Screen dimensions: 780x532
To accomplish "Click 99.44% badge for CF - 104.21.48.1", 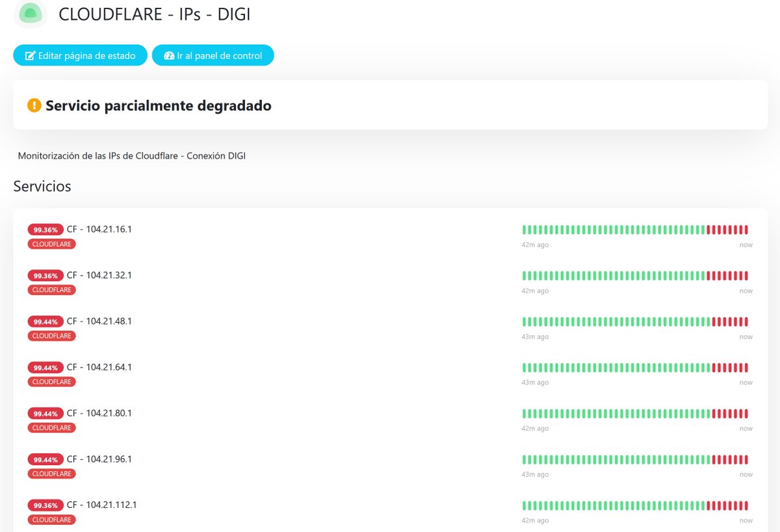I will [x=45, y=322].
